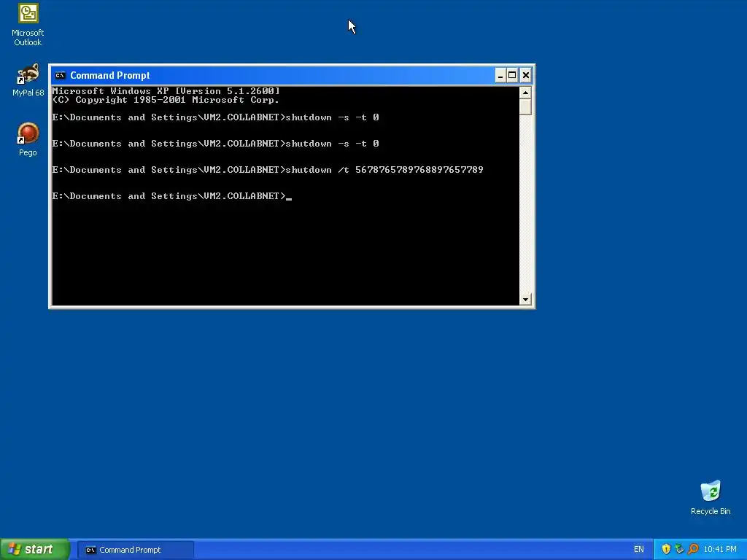The width and height of the screenshot is (747, 560).
Task: Click the 'shutdown /t 56787657897688976577 89' command line
Action: (x=268, y=169)
